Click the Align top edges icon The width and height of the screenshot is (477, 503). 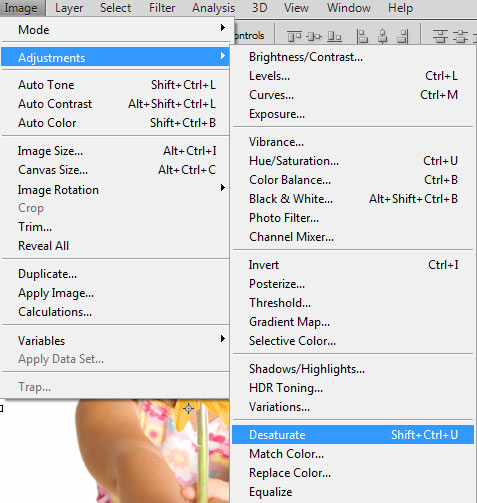pyautogui.click(x=294, y=36)
